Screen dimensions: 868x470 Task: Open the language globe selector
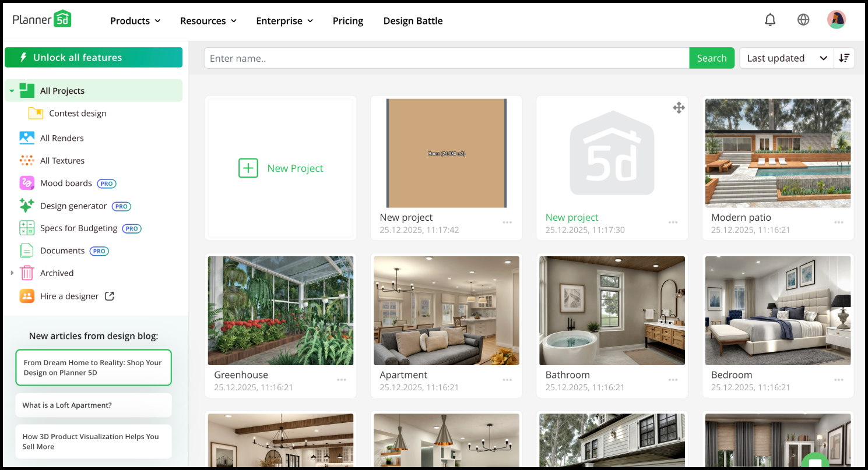803,20
